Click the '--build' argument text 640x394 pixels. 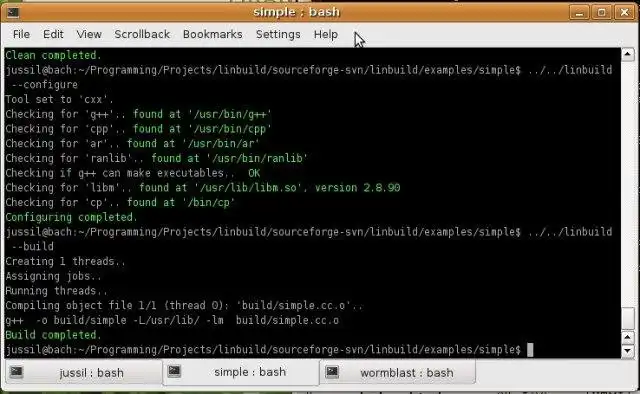point(33,246)
